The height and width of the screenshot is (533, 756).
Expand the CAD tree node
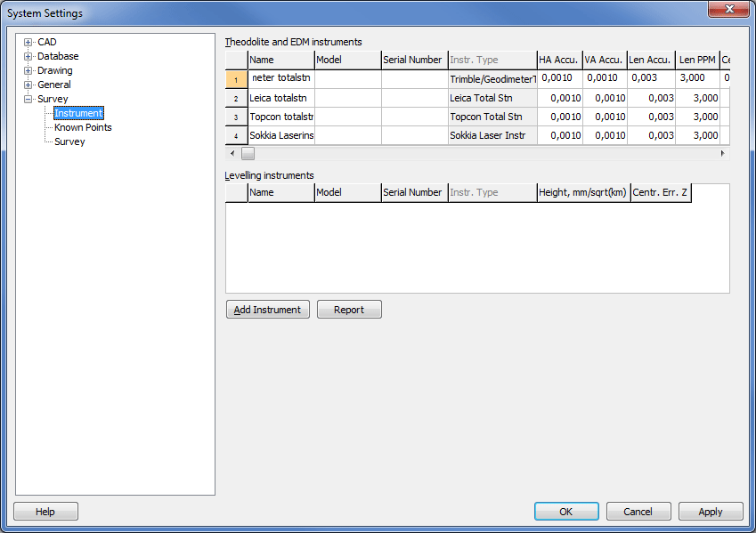[x=28, y=42]
